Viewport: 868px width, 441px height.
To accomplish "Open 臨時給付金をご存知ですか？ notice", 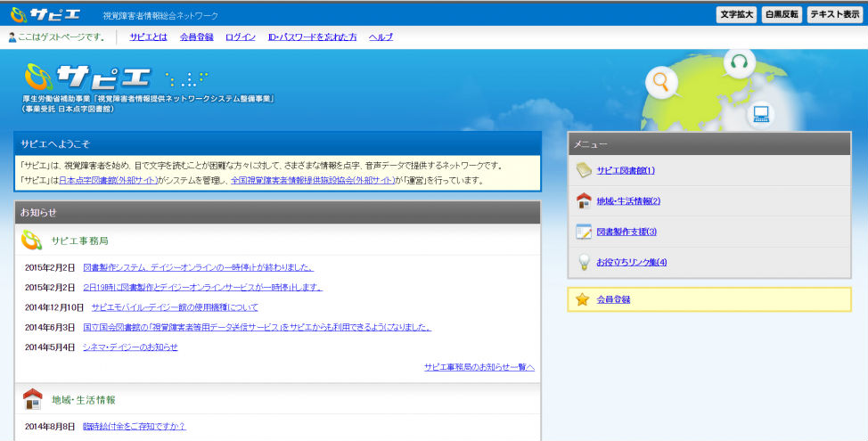I will pos(134,427).
